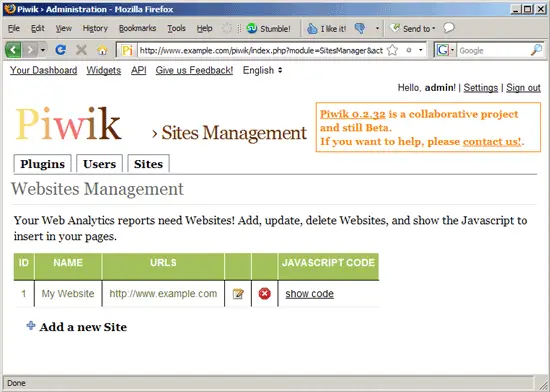Click the Piwik 0.2.32 version link
Screen dimensions: 550x392
tap(353, 114)
